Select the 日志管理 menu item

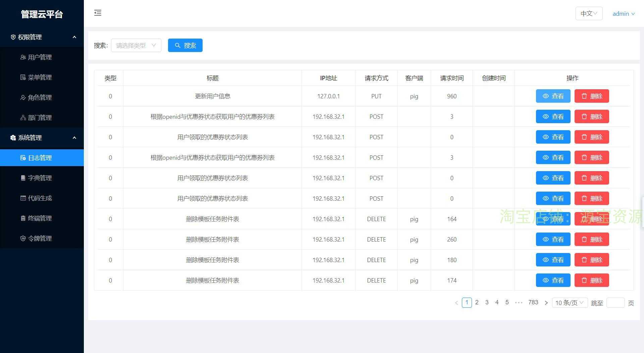coord(42,158)
